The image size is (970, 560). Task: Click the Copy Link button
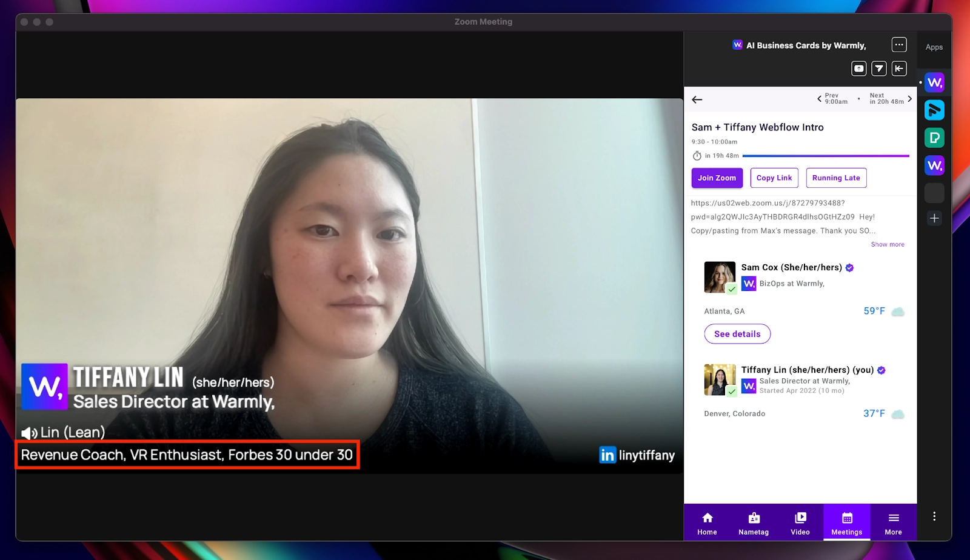pos(774,178)
